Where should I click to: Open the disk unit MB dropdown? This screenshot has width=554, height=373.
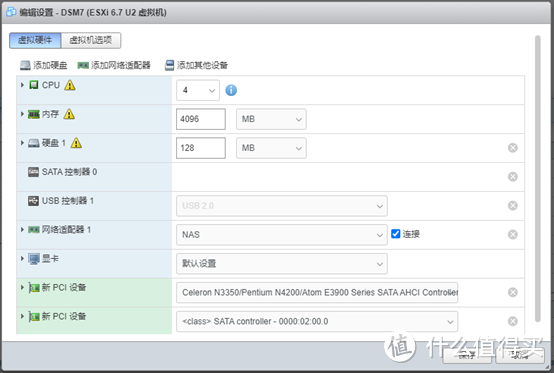[x=271, y=148]
